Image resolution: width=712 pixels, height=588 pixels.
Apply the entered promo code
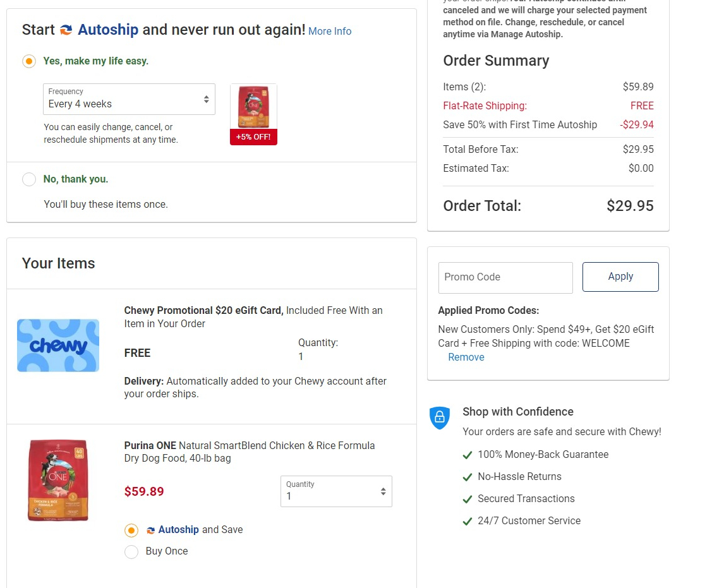click(x=620, y=277)
